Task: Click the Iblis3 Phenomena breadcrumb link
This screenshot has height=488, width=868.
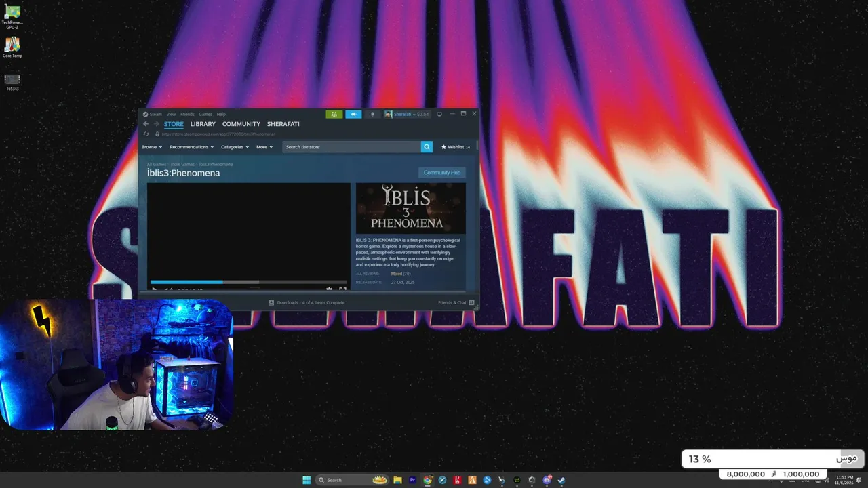Action: point(216,164)
